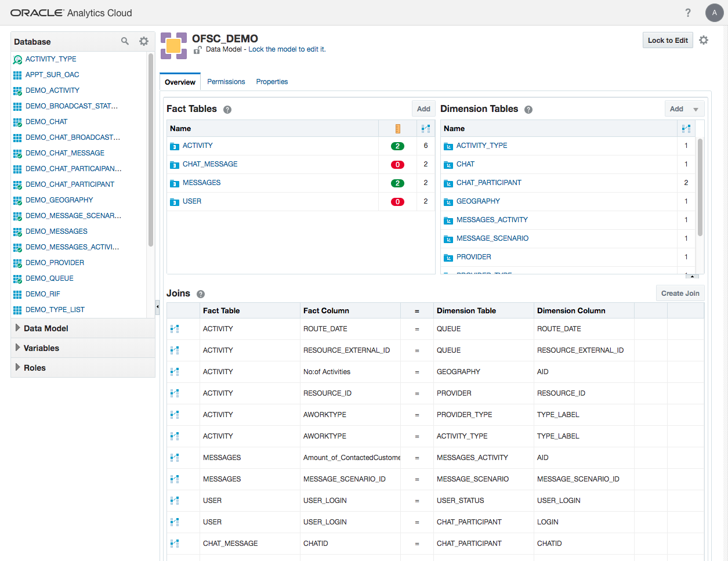Click the help question mark icon
The image size is (728, 561).
[688, 13]
